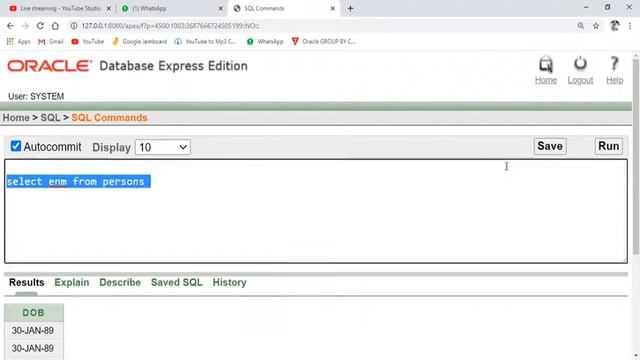Viewport: 640px width, 360px height.
Task: View site information icon in address bar
Action: pos(73,26)
